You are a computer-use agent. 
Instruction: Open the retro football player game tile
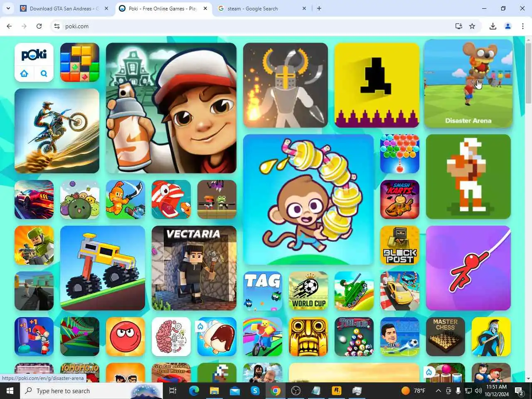tap(468, 177)
